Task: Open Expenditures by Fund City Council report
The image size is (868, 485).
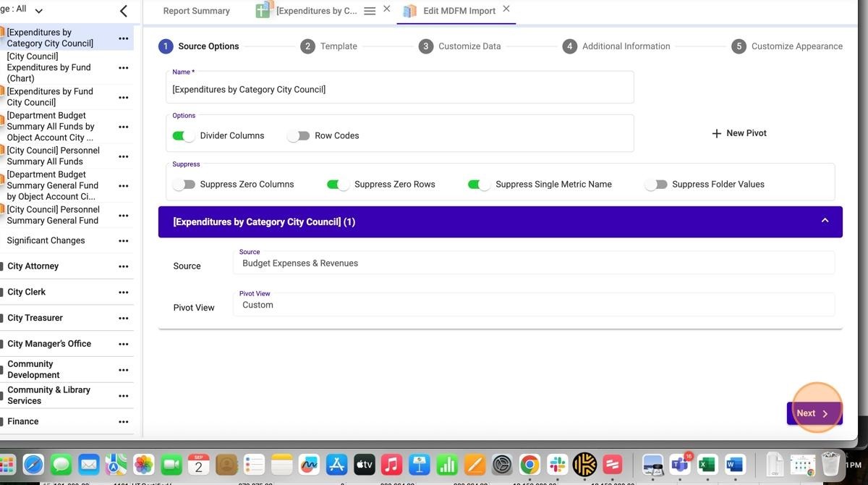Action: [51, 97]
